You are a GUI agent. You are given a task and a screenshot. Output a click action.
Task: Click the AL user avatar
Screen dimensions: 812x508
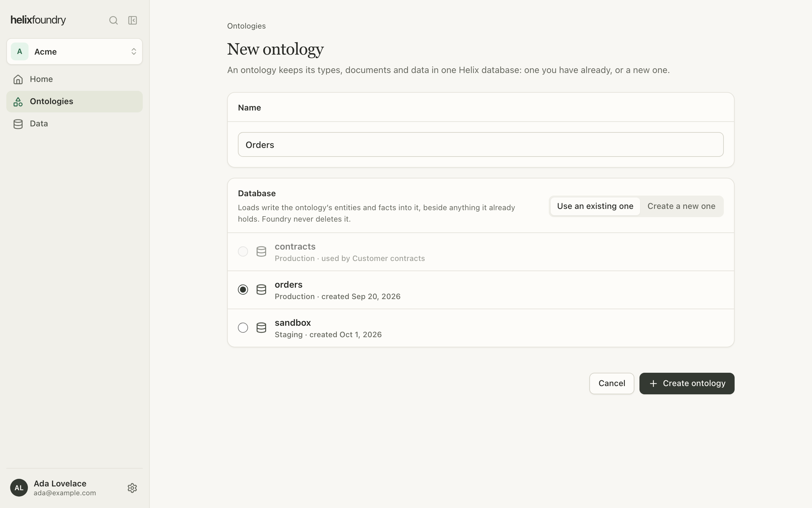19,488
